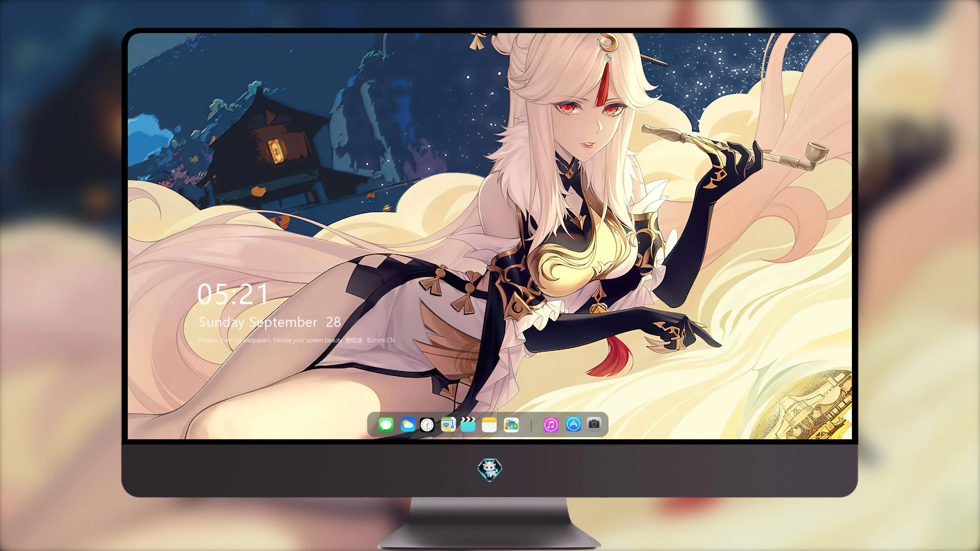
Task: Launch the Videos clapperboard app in the dock
Action: coord(468,424)
